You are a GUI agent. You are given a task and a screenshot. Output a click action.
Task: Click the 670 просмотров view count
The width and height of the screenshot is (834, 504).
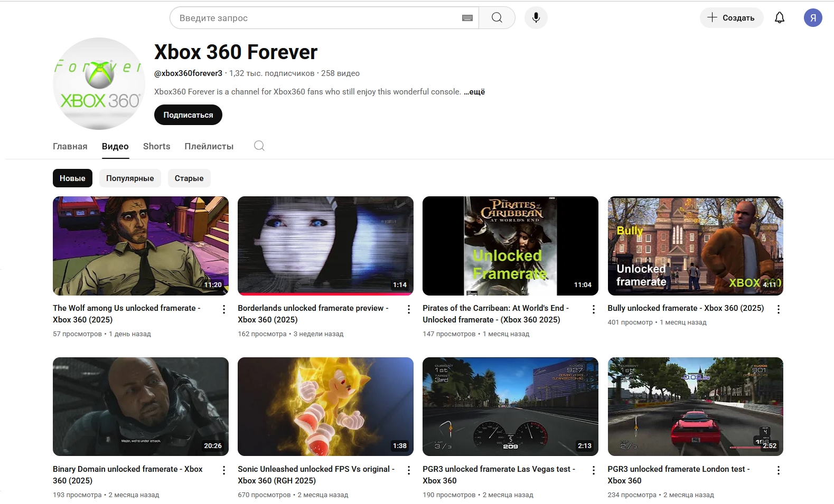[264, 495]
